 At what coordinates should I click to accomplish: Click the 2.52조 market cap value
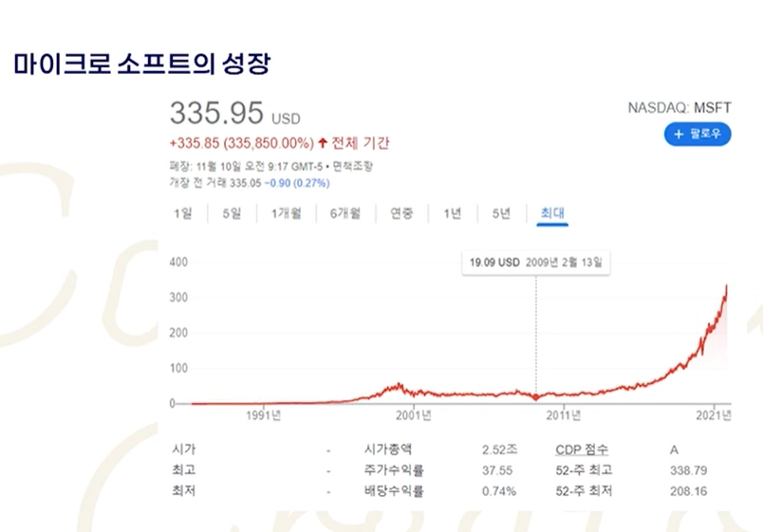(x=499, y=449)
